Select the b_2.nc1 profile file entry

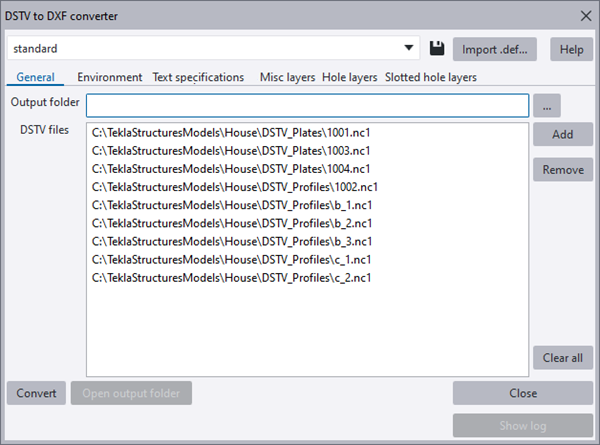(232, 223)
